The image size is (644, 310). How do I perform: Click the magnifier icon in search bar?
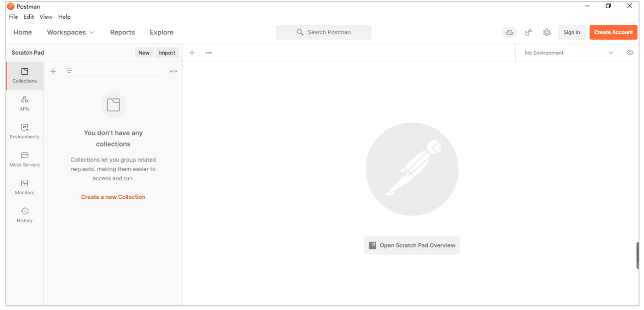click(300, 32)
